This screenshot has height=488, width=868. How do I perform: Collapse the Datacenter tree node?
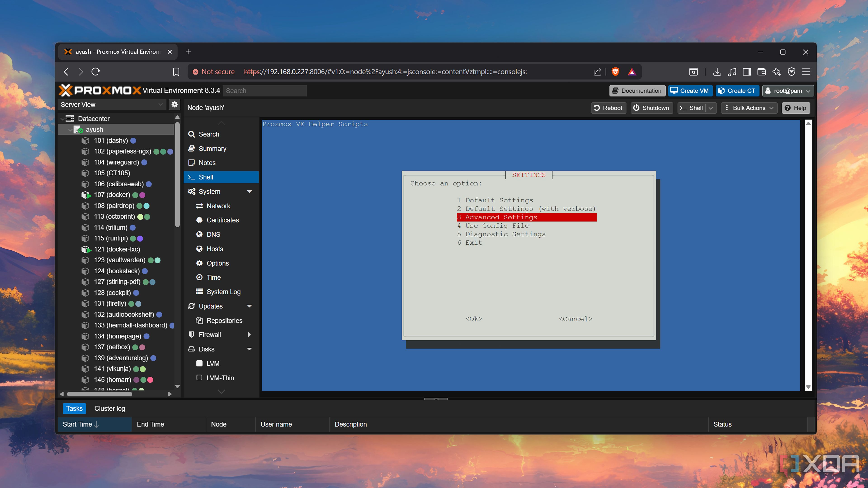point(63,119)
